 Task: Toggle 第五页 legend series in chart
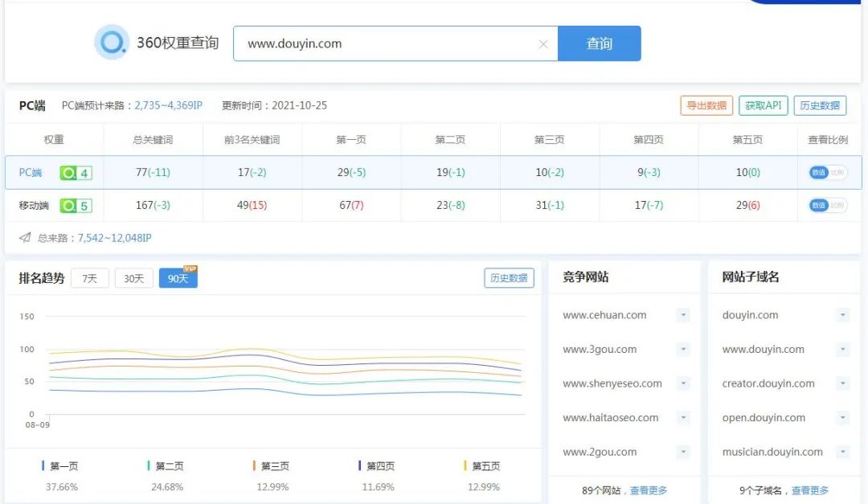[x=481, y=465]
